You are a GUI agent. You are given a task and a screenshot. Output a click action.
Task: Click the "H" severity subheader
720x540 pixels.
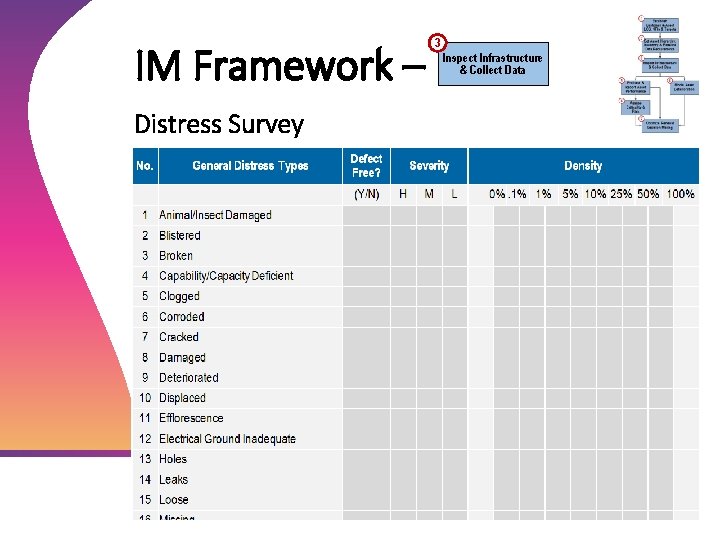pos(403,194)
